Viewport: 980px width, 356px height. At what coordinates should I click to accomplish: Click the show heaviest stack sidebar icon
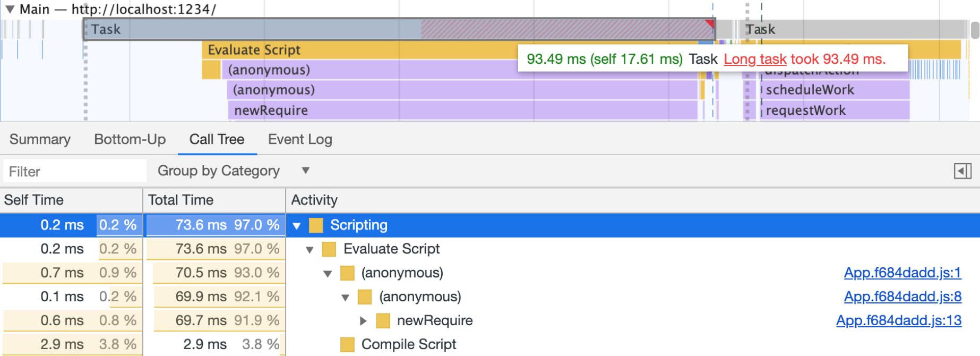coord(962,171)
